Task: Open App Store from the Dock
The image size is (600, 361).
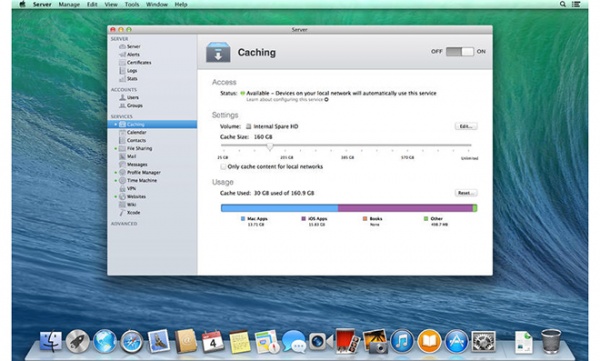Action: click(x=456, y=341)
